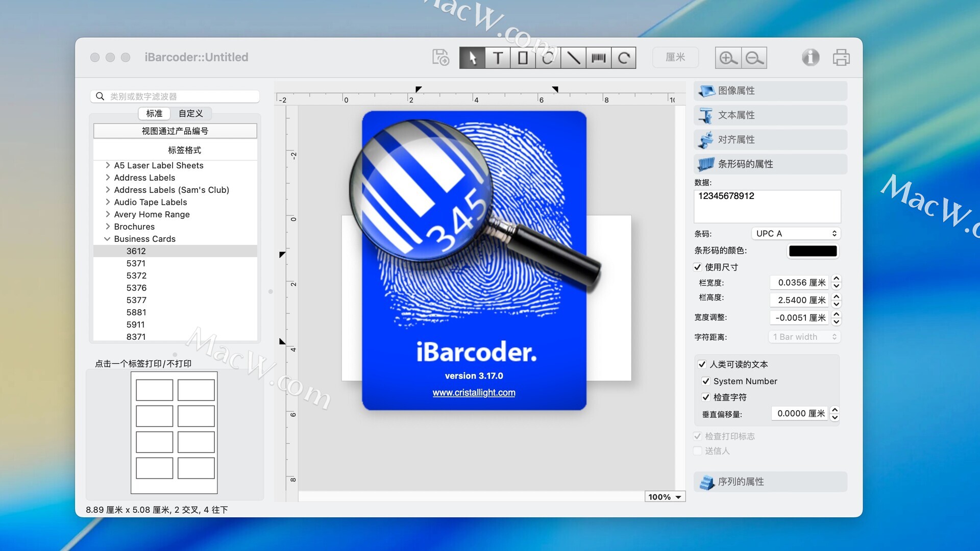Click the 厘米 units button
This screenshot has width=980, height=551.
coord(675,57)
